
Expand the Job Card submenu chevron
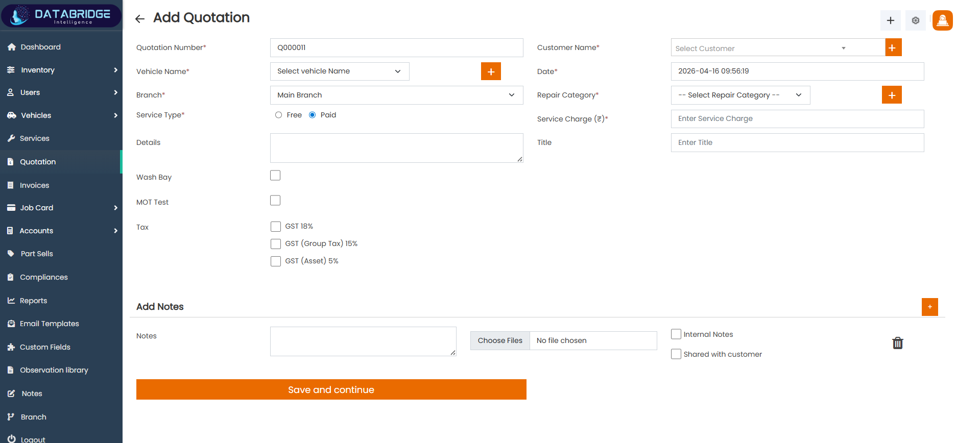point(115,208)
